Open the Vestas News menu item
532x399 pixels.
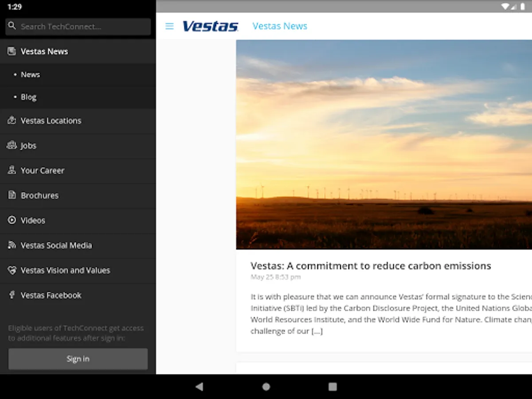[x=78, y=51]
